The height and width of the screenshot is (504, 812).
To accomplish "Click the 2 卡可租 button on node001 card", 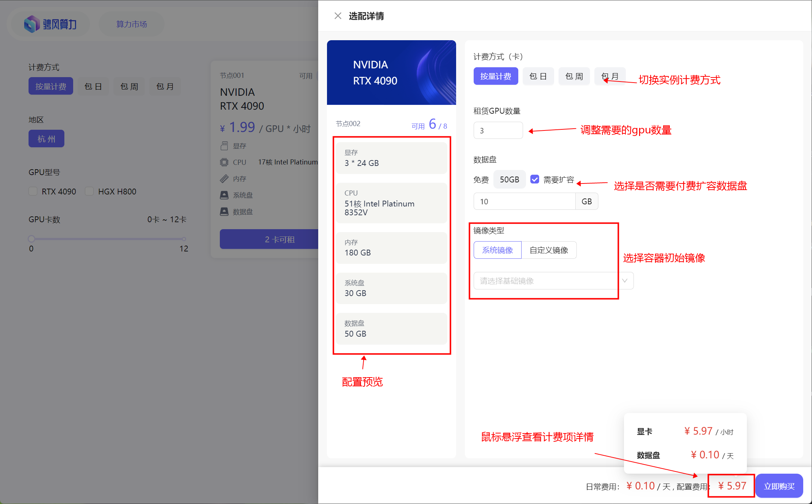I will pos(269,239).
